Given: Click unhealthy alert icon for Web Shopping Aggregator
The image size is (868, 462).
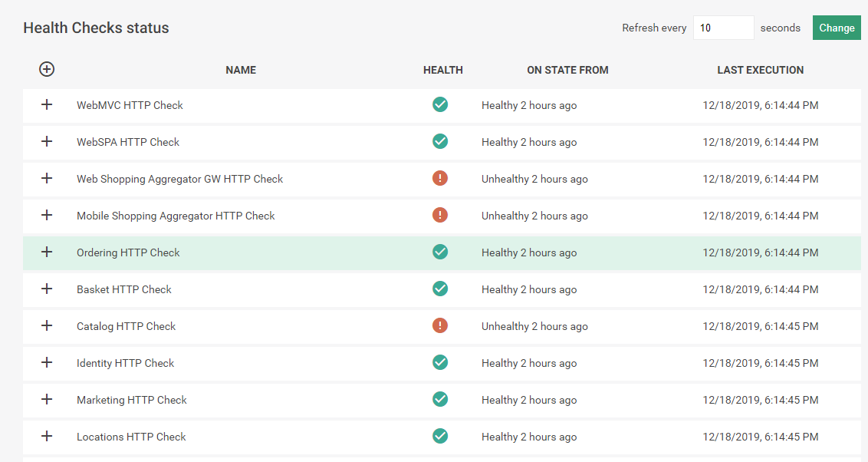Looking at the screenshot, I should pos(440,178).
